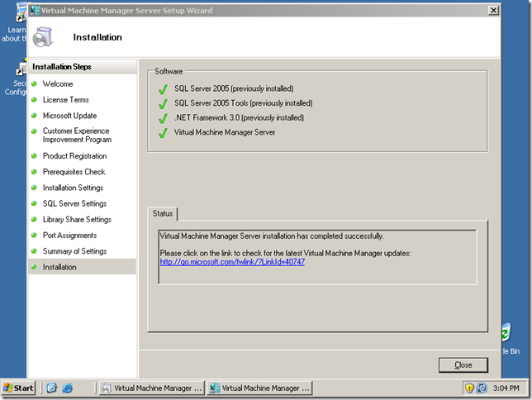Image resolution: width=532 pixels, height=400 pixels.
Task: Click the green bullet next to Installation
Action: point(34,267)
